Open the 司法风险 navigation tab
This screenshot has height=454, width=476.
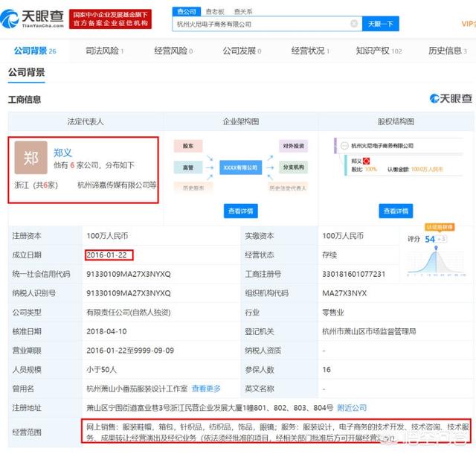coord(104,51)
